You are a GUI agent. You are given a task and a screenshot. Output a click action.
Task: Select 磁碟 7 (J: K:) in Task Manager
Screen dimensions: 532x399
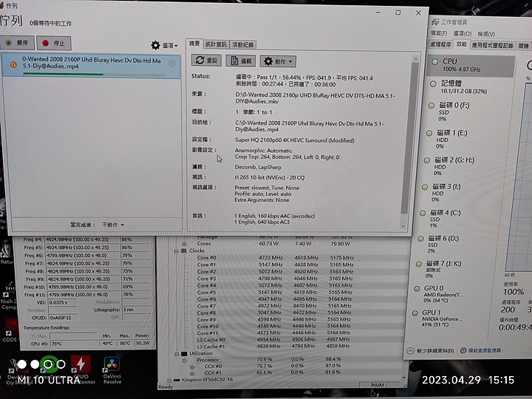pos(454,269)
